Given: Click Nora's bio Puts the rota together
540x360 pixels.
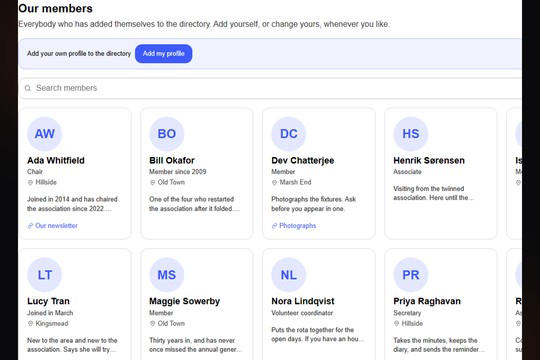Looking at the screenshot, I should click(318, 335).
